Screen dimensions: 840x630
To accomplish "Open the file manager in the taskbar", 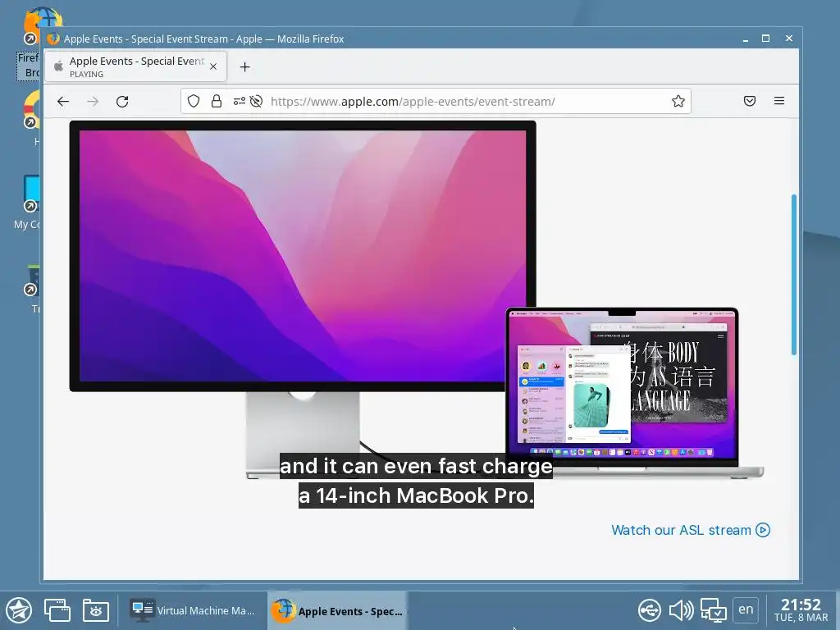I will pyautogui.click(x=96, y=610).
